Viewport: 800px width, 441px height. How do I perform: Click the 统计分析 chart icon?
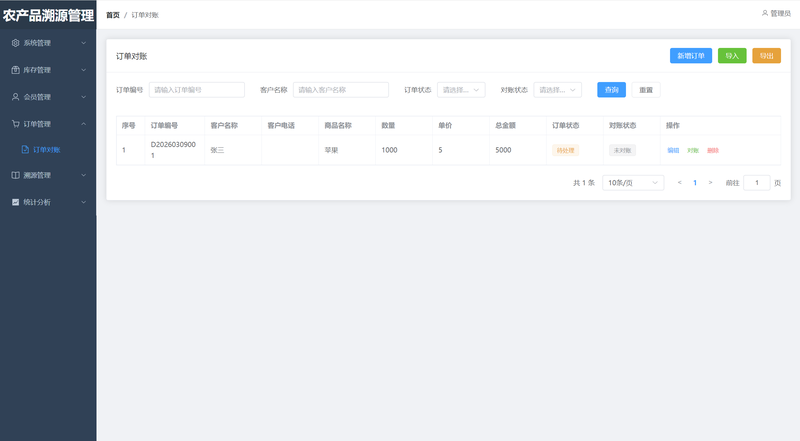tap(15, 202)
